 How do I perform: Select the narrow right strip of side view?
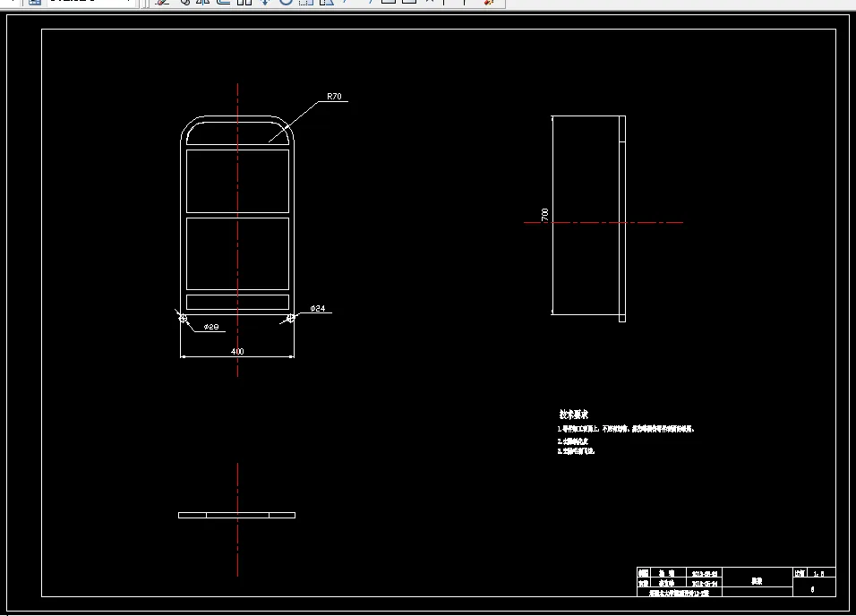pos(622,218)
